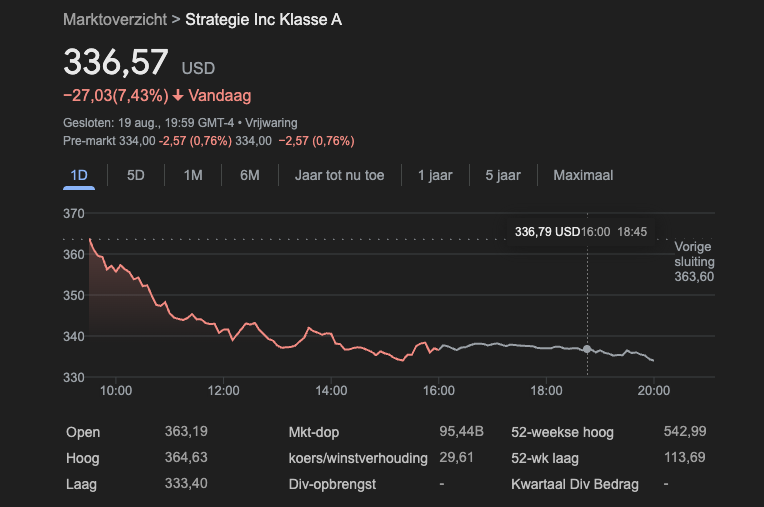This screenshot has height=507, width=764.
Task: Click the 350 y-axis label
Action: tap(74, 296)
